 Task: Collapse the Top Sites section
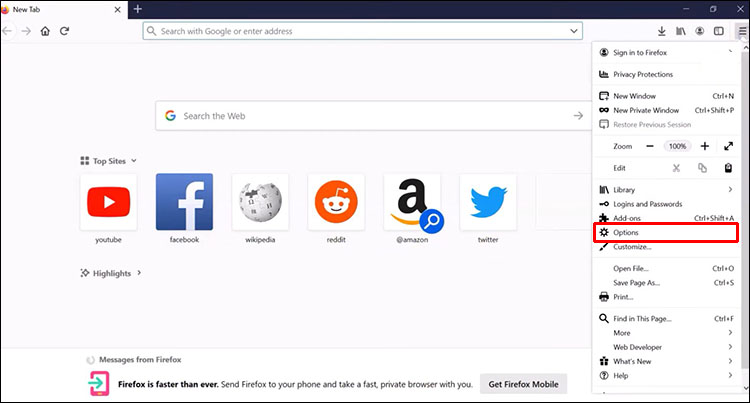pos(134,161)
